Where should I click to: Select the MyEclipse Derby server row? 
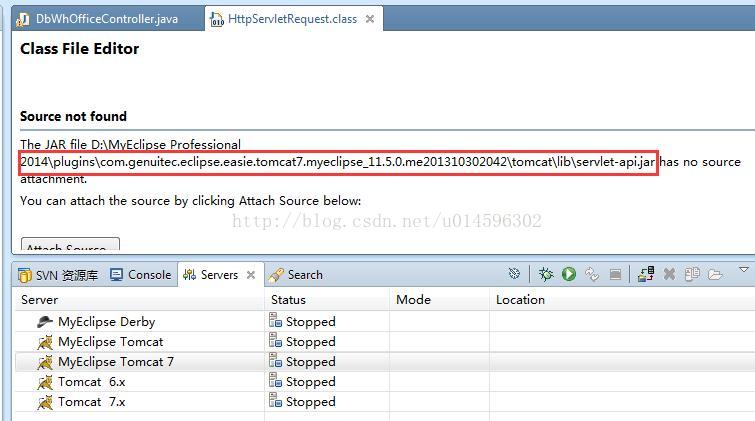[385, 321]
